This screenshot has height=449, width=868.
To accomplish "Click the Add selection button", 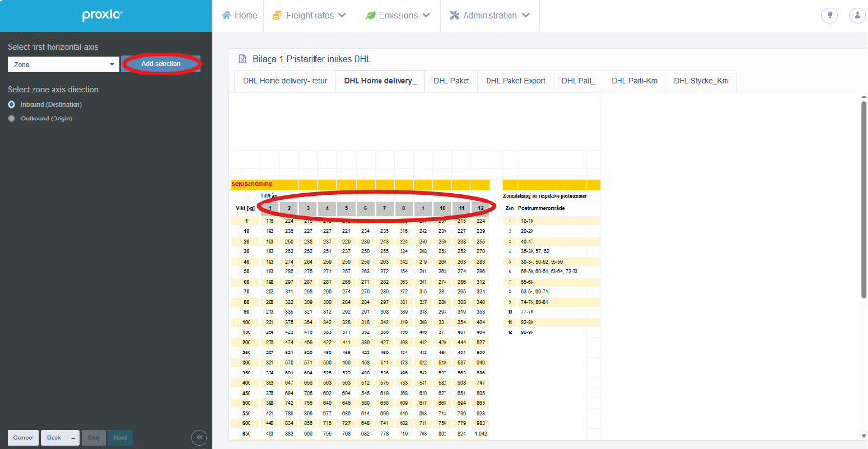I will tap(162, 64).
